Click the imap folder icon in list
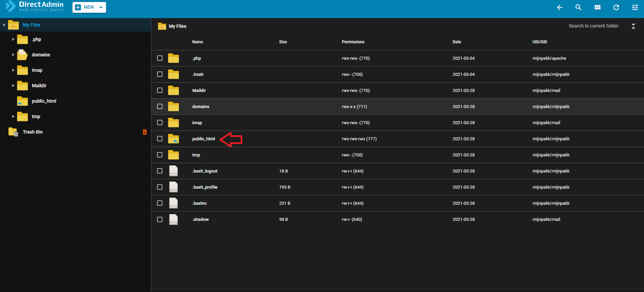 [x=173, y=122]
